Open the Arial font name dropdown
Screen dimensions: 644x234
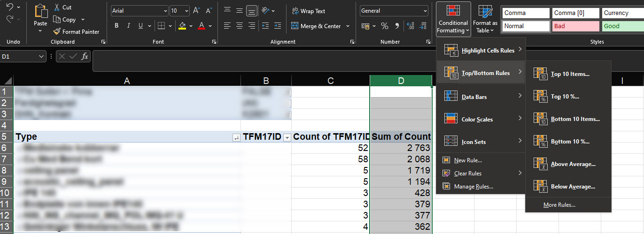coord(165,11)
